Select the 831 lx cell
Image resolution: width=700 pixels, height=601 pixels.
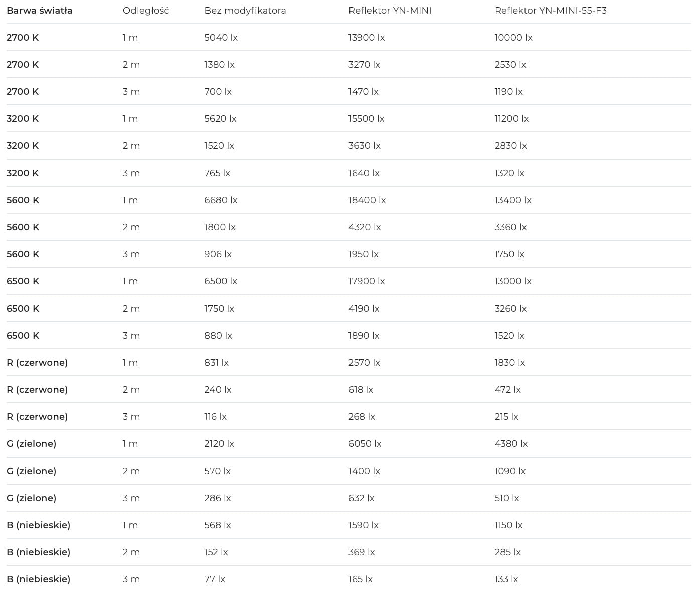point(217,363)
